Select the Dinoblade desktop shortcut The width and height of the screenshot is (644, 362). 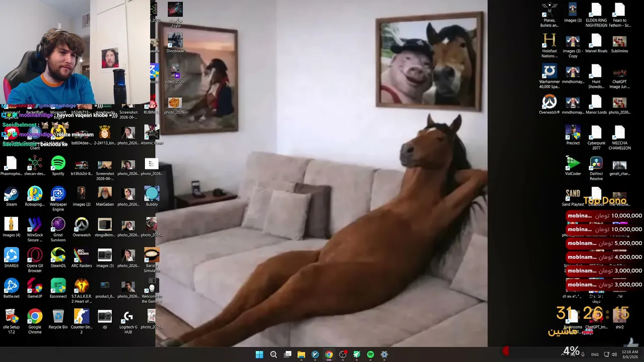[x=175, y=44]
